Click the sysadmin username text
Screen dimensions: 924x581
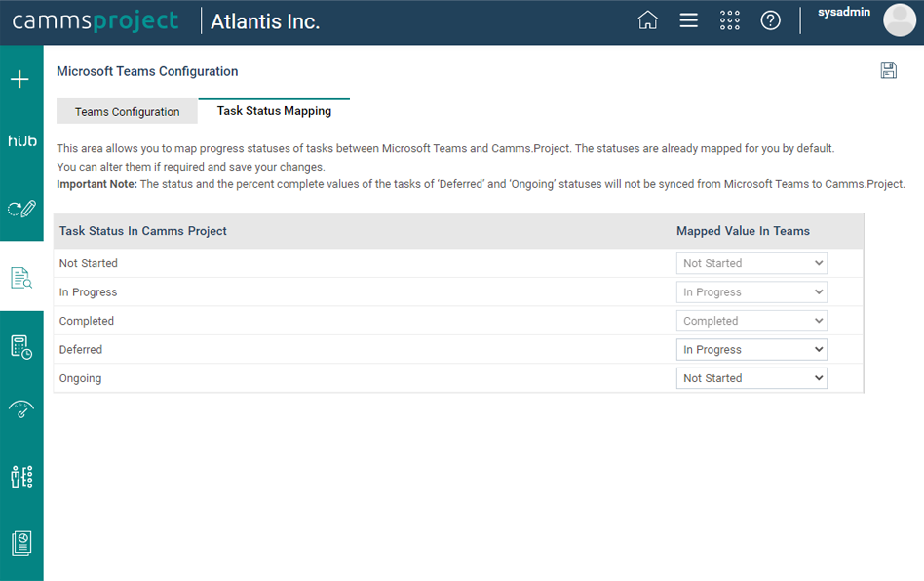pyautogui.click(x=844, y=12)
